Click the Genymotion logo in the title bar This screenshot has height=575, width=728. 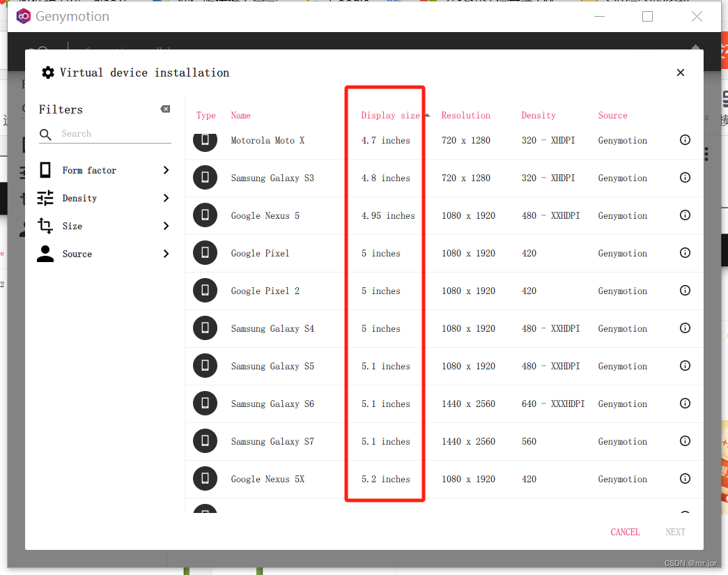(23, 16)
